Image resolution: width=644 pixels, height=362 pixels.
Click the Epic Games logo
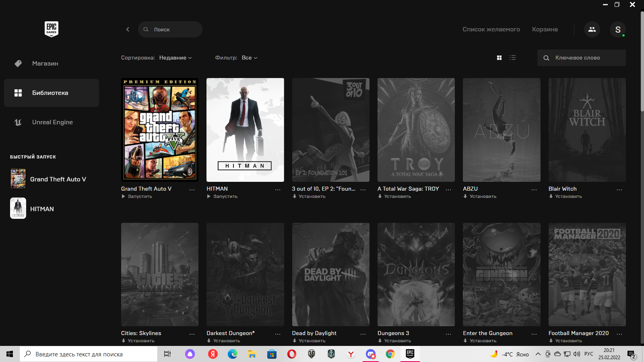[52, 29]
